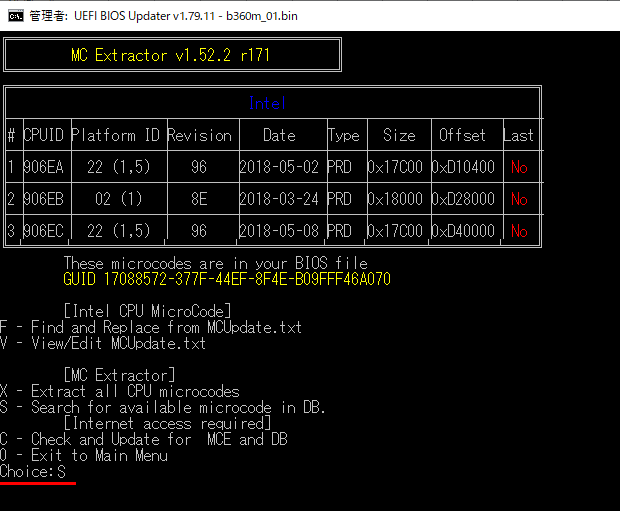Click the yellow GUID string

226,279
